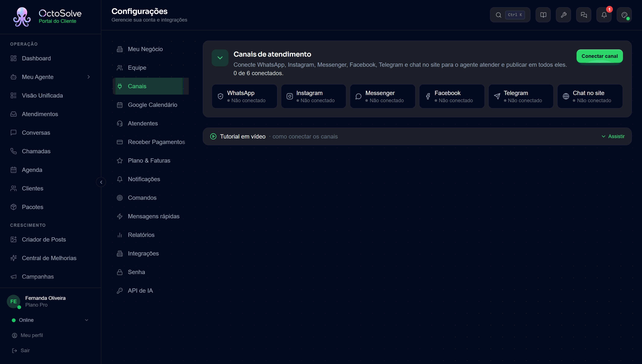Collapse the Canais de atendimento section chevron

[220, 58]
